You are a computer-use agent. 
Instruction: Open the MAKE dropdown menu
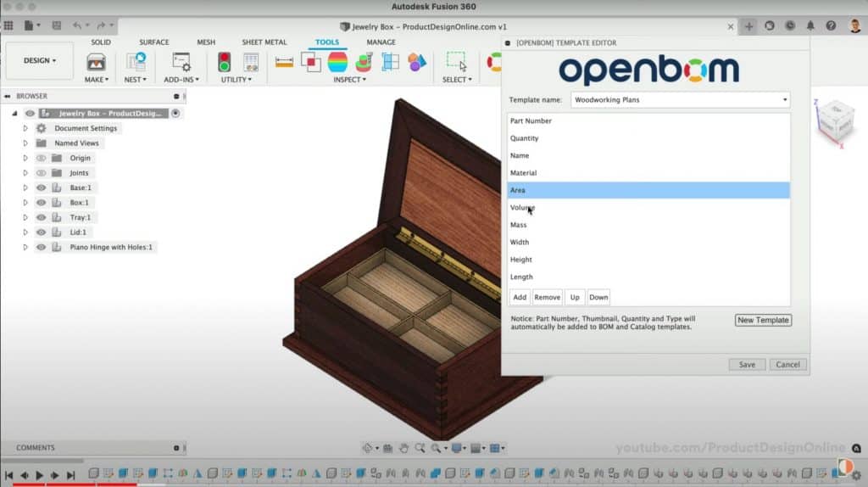[x=97, y=80]
